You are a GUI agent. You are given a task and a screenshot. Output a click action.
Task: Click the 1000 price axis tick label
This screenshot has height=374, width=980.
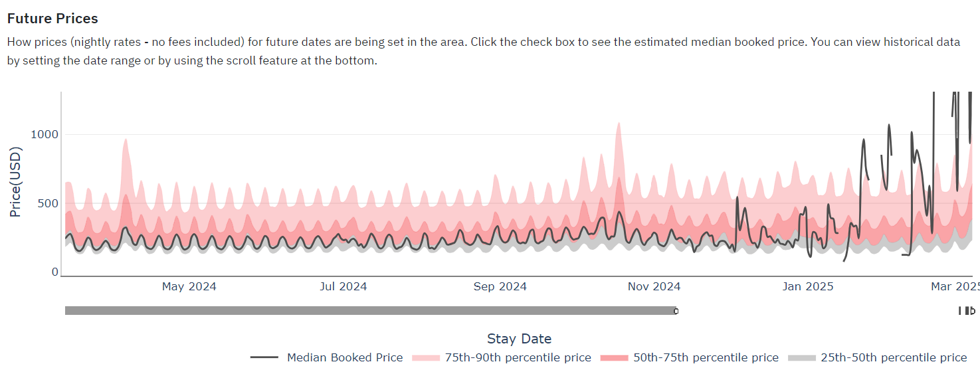click(x=45, y=134)
